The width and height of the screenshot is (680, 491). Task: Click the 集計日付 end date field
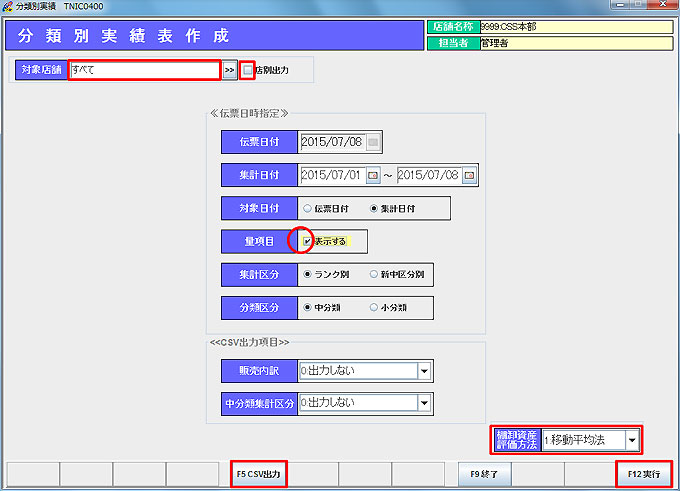429,175
